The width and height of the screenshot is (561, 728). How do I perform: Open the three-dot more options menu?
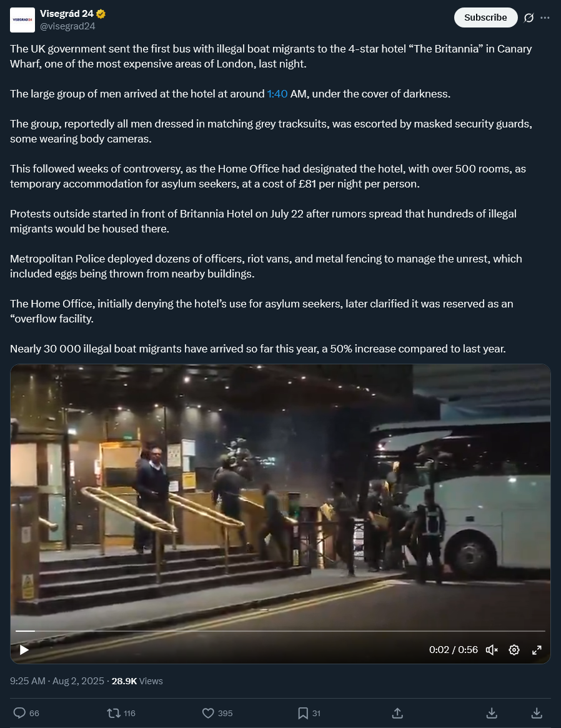[x=545, y=17]
